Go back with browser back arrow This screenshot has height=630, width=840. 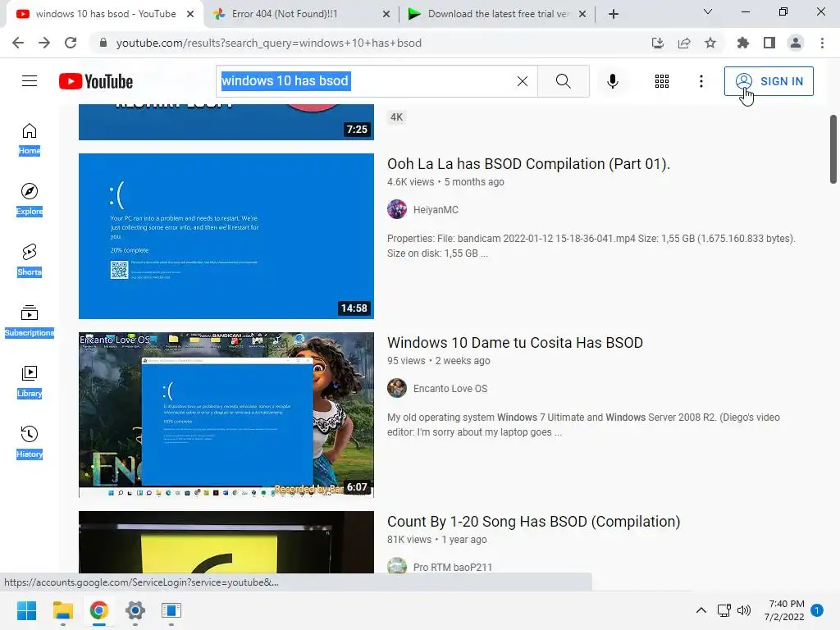18,43
